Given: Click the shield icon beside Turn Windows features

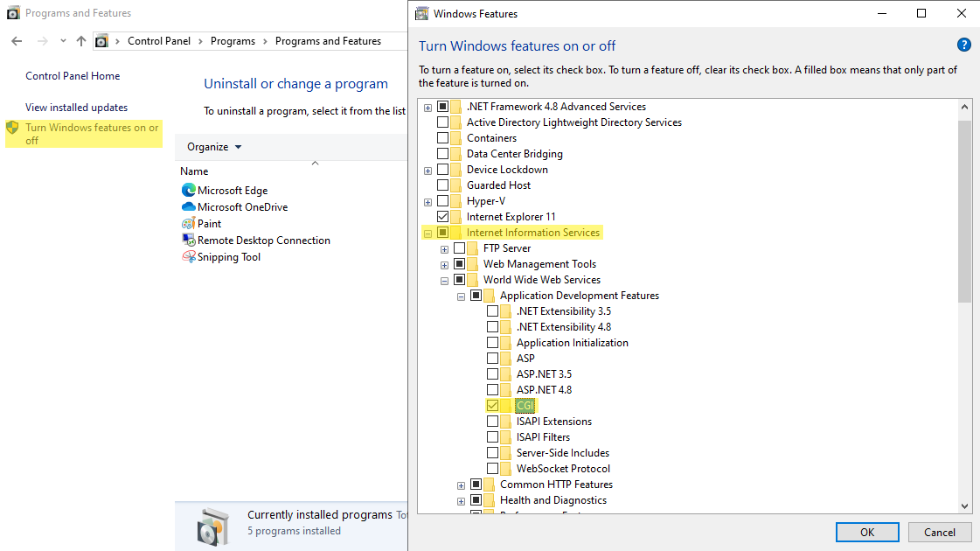Looking at the screenshot, I should pos(12,129).
